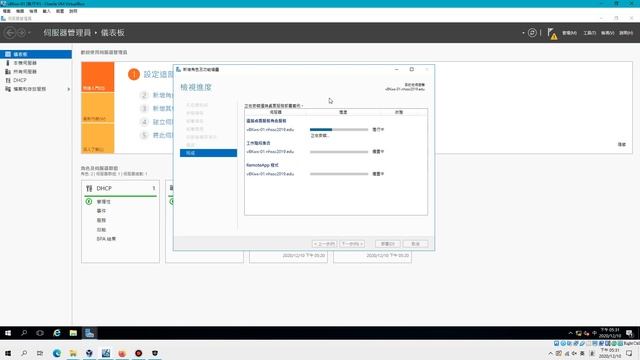This screenshot has height=360, width=640.
Task: Open VirtualBox 裝置 Devices menu
Action: [60, 11]
